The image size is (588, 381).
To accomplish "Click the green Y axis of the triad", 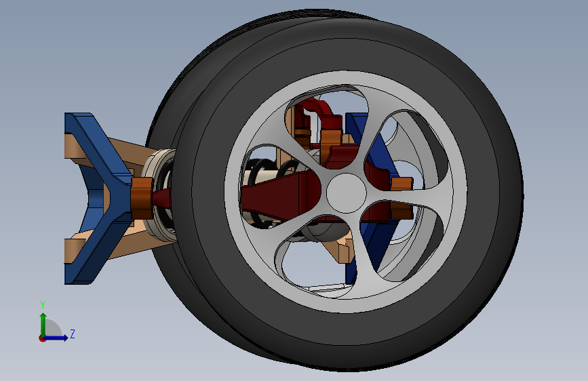I will click(x=43, y=325).
